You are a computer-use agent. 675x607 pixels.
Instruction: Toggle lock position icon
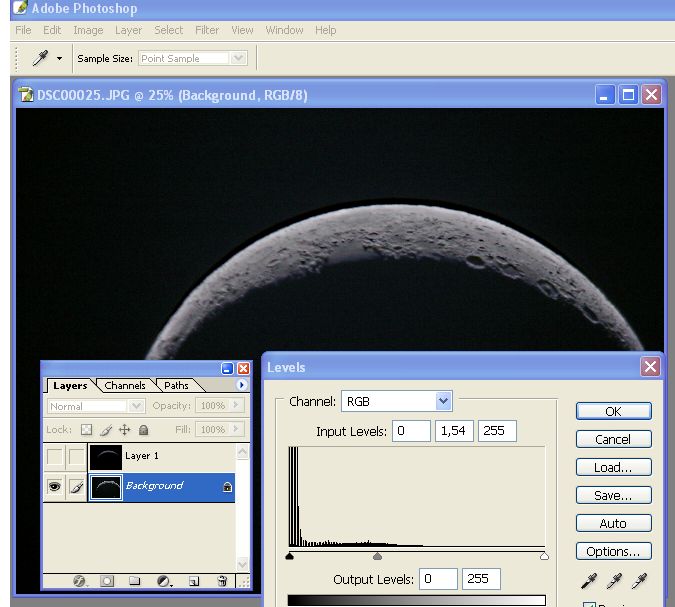coord(124,429)
